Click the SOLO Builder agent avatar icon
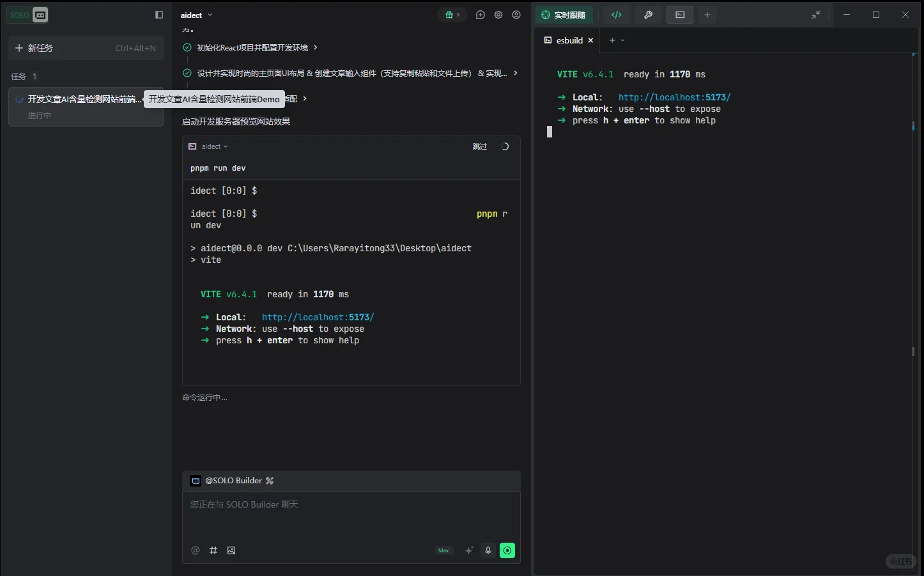This screenshot has height=576, width=924. tap(196, 481)
